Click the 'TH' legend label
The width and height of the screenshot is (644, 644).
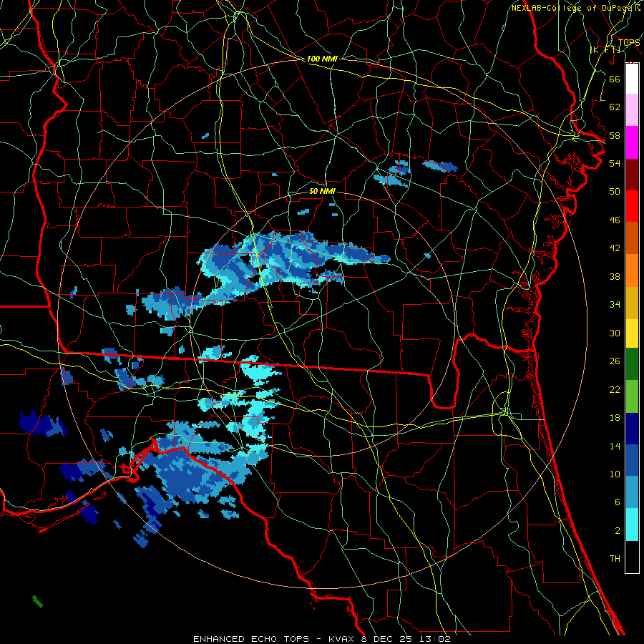pyautogui.click(x=615, y=559)
